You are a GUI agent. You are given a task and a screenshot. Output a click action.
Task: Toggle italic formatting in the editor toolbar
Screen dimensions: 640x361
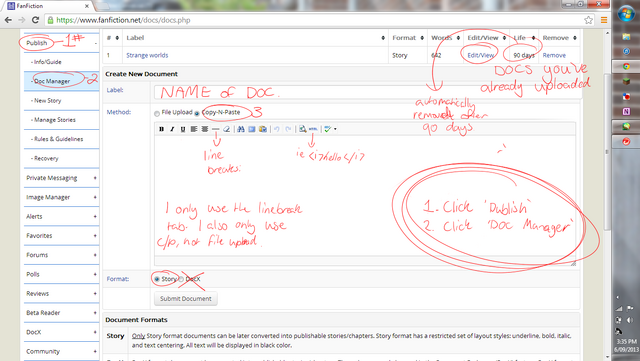pyautogui.click(x=172, y=129)
